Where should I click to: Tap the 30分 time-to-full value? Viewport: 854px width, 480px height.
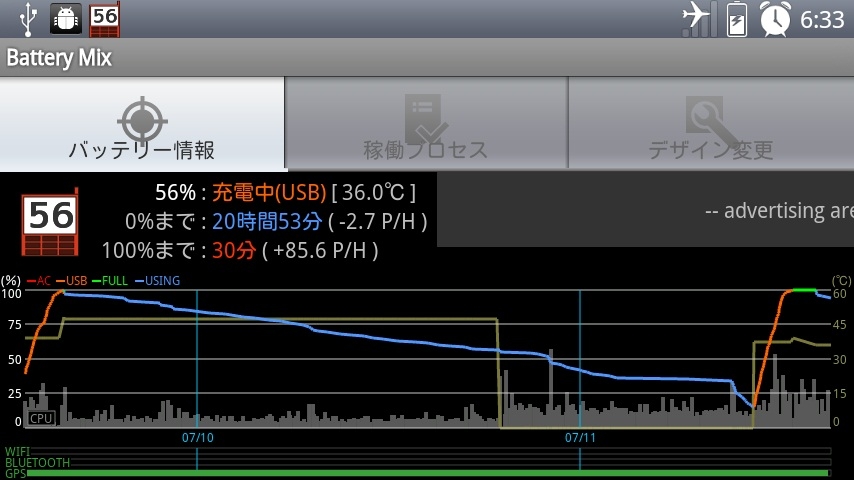click(234, 250)
